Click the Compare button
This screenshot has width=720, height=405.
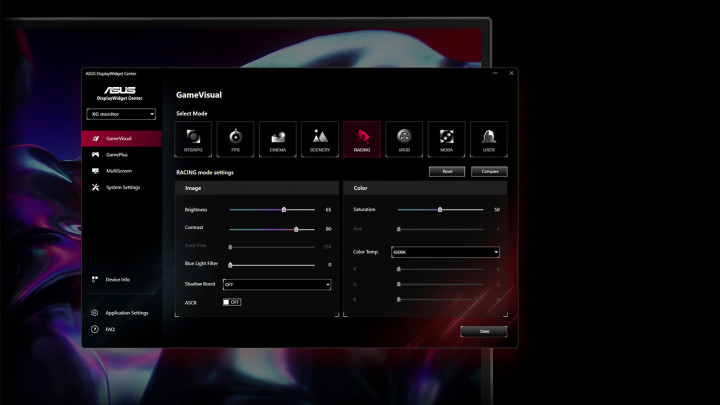click(x=489, y=171)
